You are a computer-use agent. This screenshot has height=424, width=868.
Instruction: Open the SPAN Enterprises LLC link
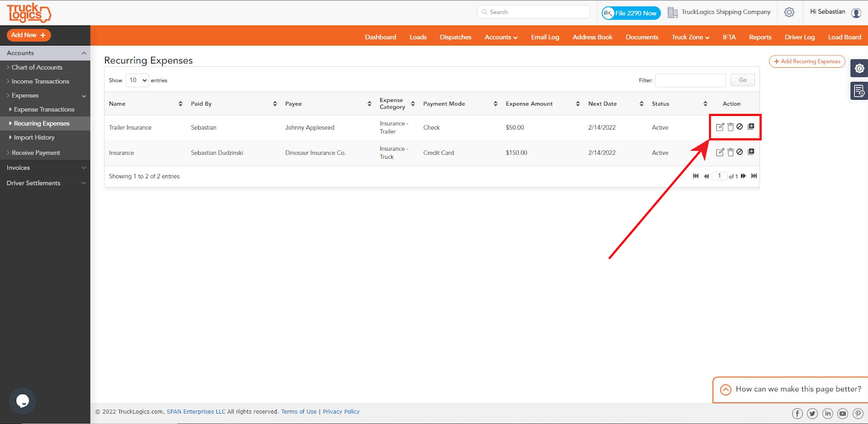[x=196, y=412]
